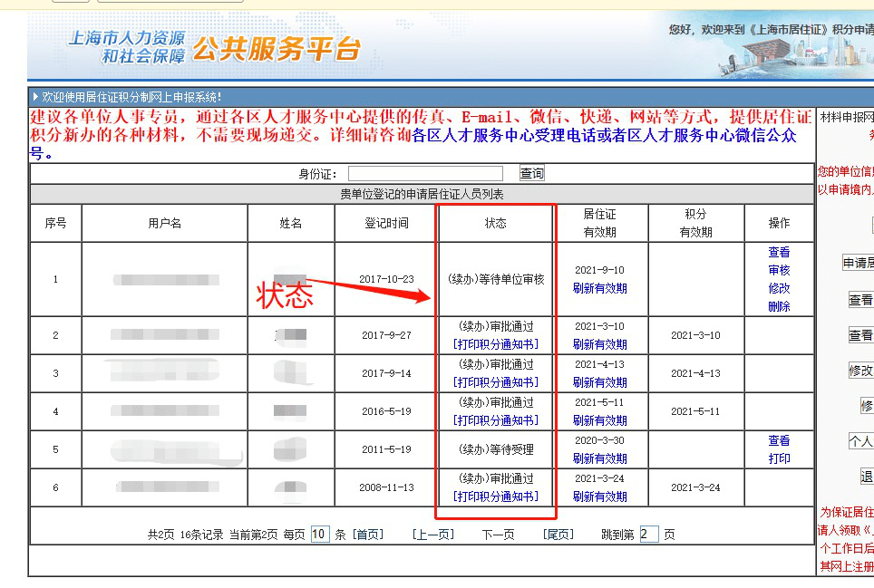The height and width of the screenshot is (588, 874).
Task: Click 审核 link in row 1
Action: click(x=779, y=270)
